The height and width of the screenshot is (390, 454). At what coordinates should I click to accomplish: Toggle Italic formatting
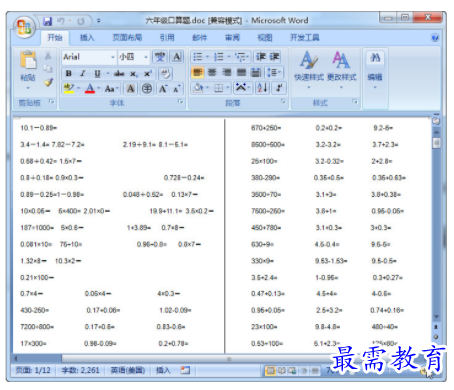click(83, 73)
